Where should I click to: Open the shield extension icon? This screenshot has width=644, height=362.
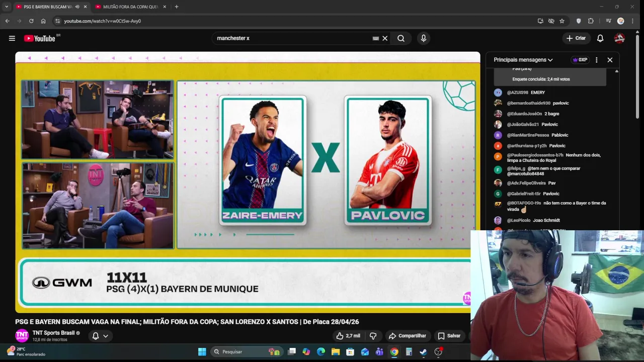pos(579,21)
